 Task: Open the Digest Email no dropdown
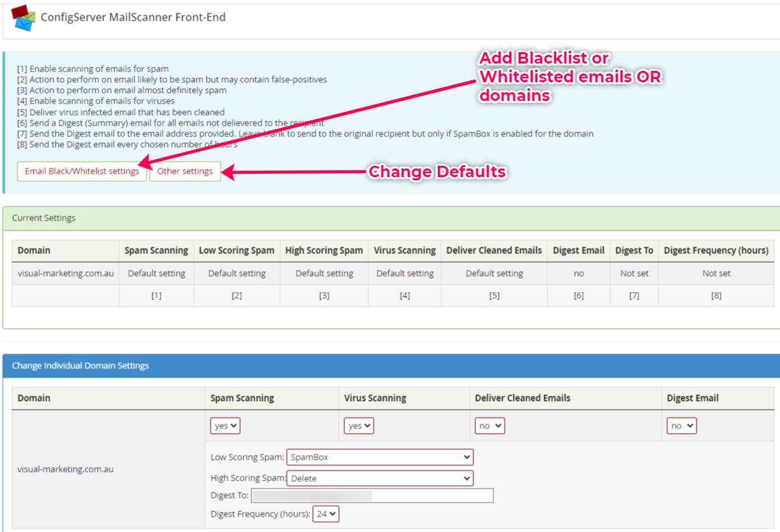[682, 426]
